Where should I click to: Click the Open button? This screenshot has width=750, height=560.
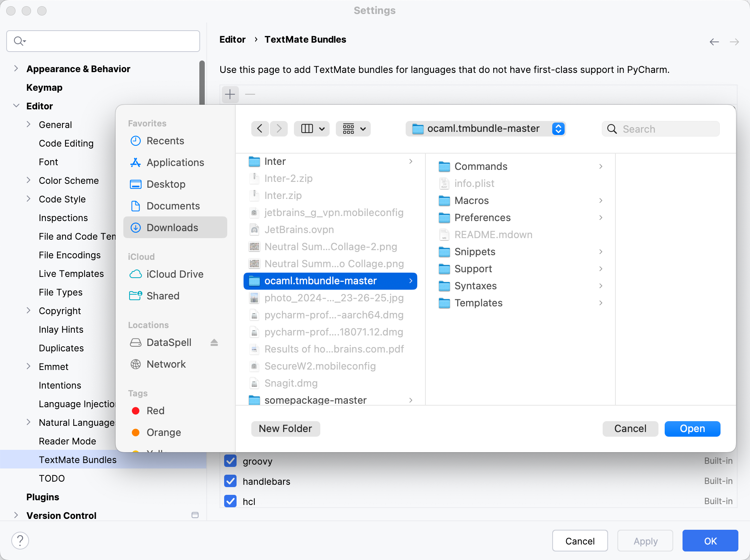pyautogui.click(x=692, y=429)
